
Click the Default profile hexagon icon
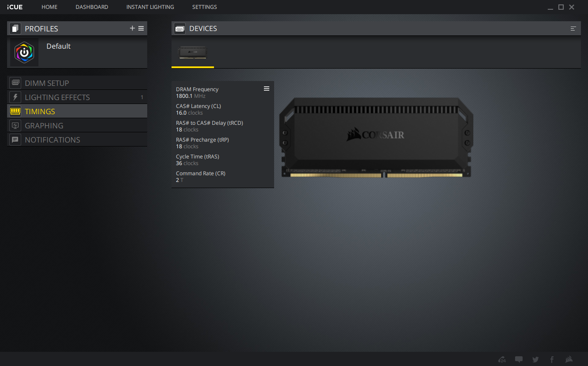click(24, 53)
